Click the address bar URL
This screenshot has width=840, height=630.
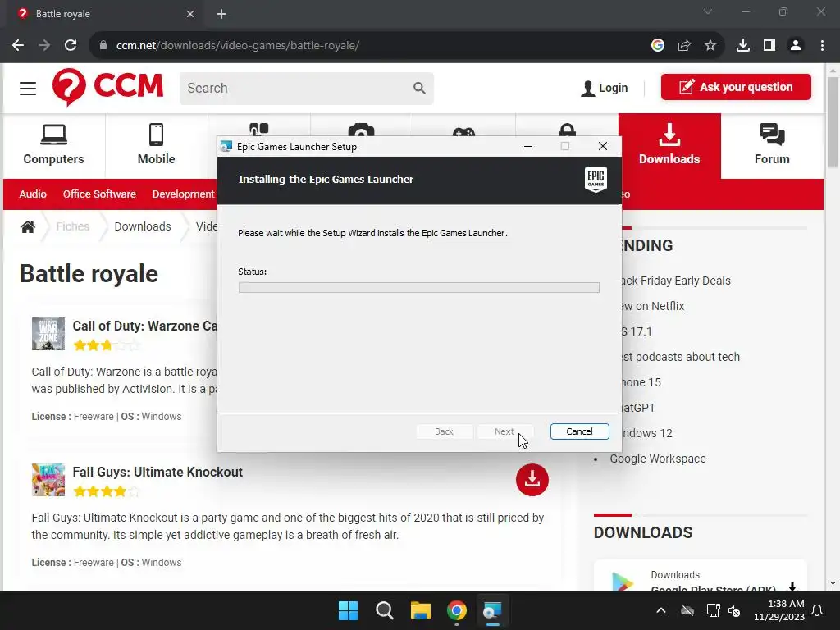click(238, 46)
